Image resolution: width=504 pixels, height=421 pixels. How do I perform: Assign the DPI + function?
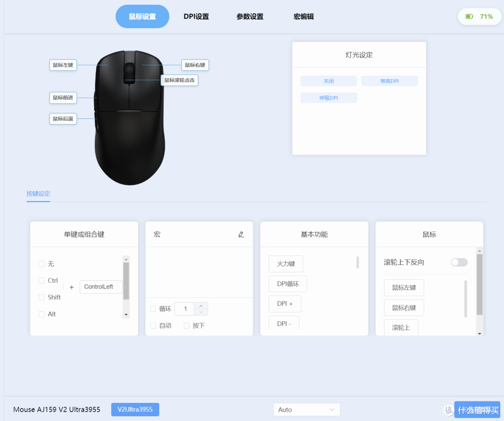tap(285, 304)
